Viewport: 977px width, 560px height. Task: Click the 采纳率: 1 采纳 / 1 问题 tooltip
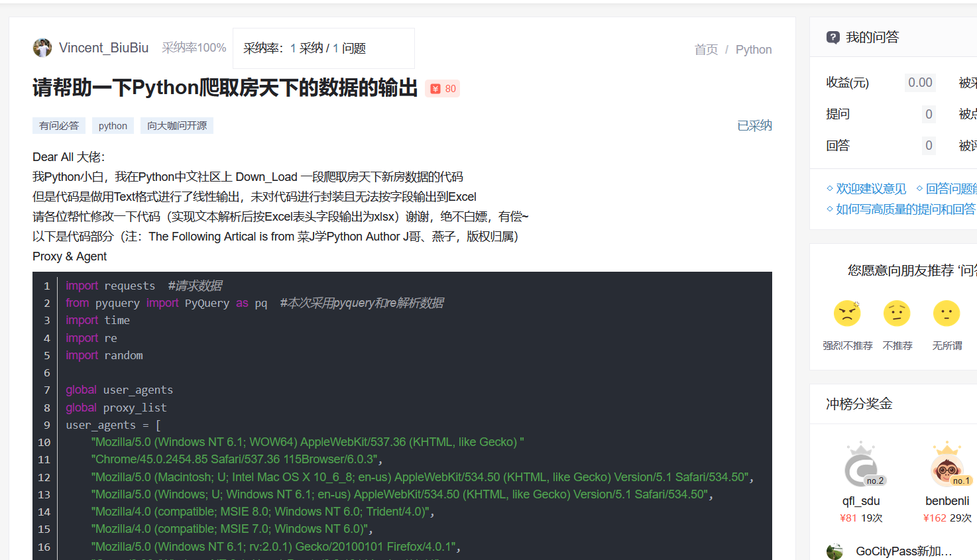(x=323, y=48)
